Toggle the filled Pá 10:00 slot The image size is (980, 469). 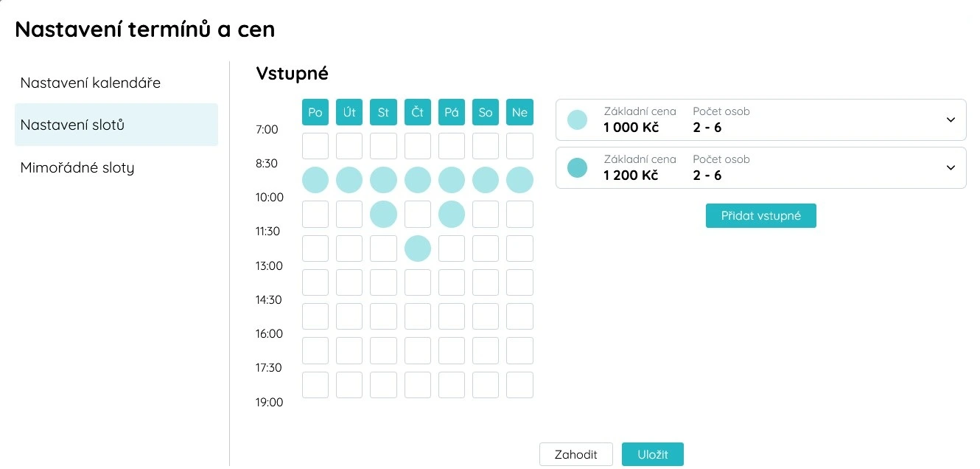click(452, 215)
